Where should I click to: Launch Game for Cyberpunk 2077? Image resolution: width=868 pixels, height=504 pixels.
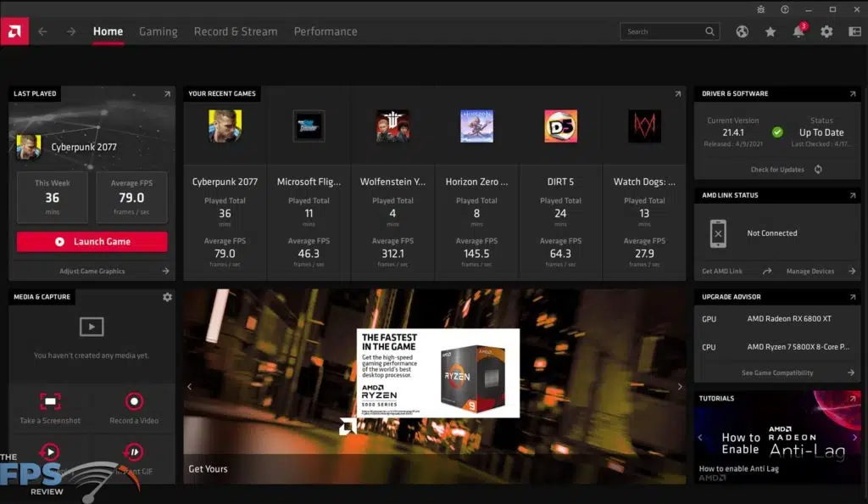tap(92, 242)
